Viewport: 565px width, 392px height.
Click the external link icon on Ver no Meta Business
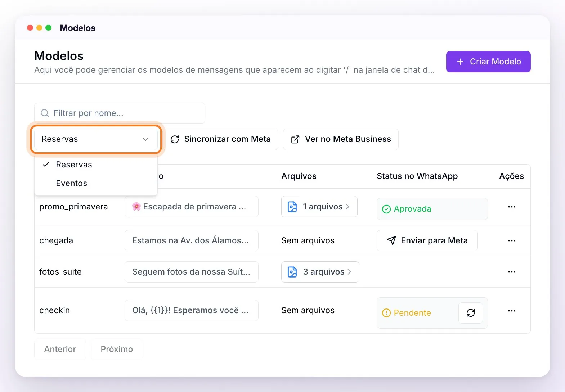pyautogui.click(x=295, y=139)
